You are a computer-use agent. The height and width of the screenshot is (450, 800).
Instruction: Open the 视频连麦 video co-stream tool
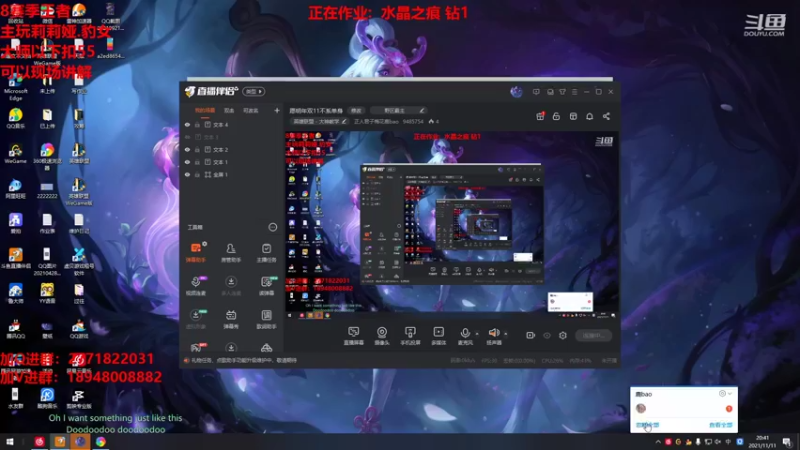click(195, 286)
